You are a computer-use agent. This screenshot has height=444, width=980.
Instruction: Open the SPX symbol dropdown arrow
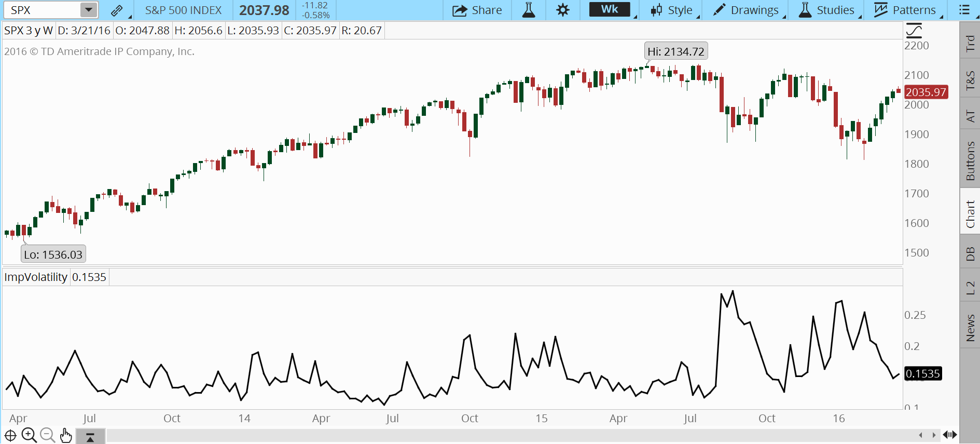[x=89, y=10]
